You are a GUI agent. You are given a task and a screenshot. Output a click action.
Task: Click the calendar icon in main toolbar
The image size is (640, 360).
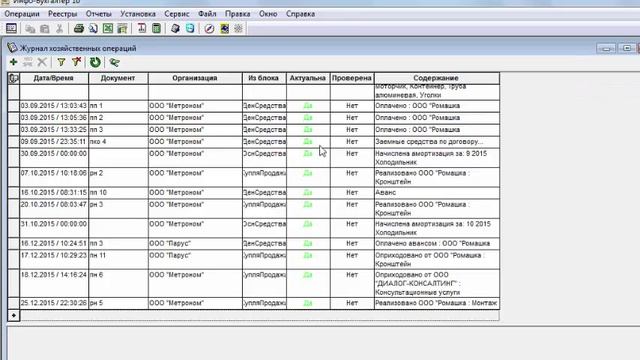pyautogui.click(x=11, y=28)
